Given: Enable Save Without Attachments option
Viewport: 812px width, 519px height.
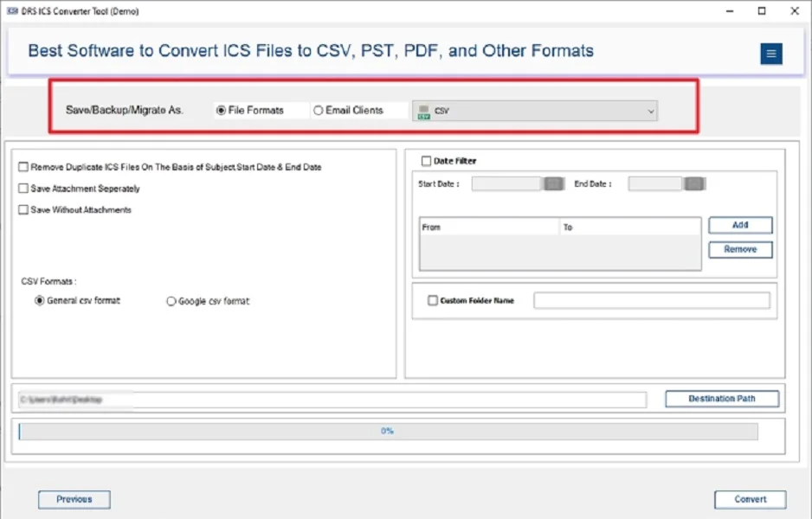Looking at the screenshot, I should 23,210.
